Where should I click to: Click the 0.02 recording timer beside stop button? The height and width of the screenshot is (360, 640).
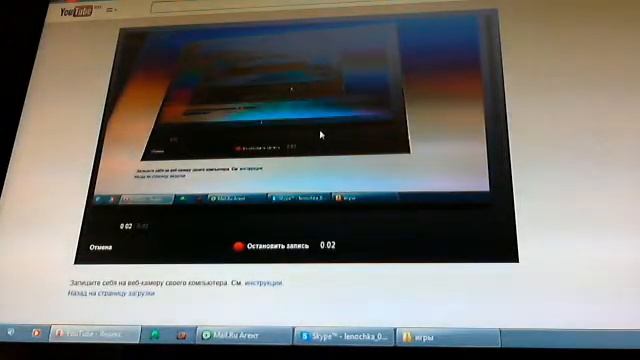click(x=328, y=245)
